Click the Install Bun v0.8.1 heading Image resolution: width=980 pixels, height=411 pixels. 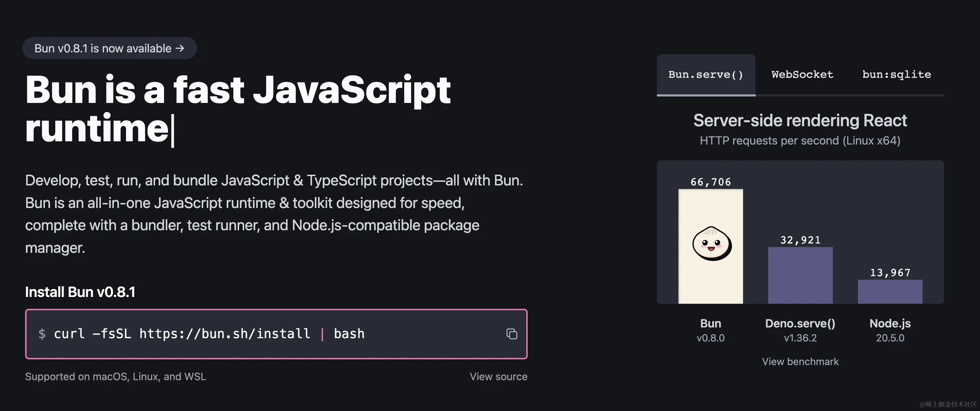click(80, 292)
